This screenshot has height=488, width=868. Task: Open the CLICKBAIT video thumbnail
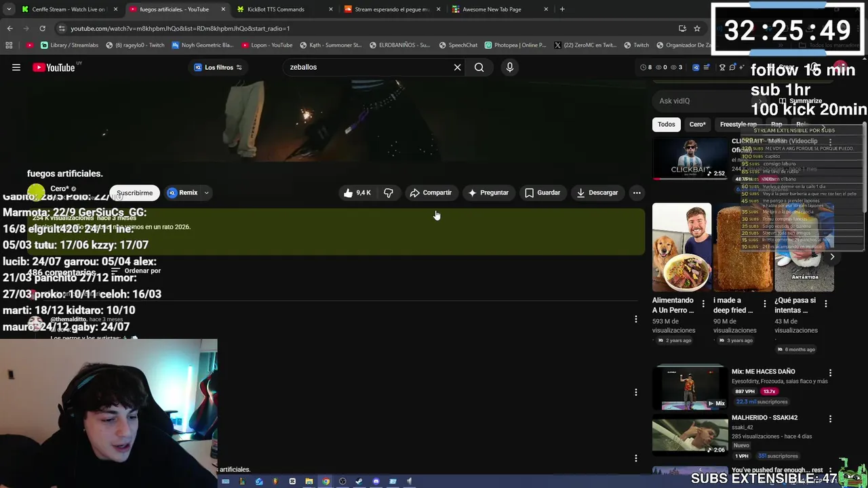coord(690,158)
